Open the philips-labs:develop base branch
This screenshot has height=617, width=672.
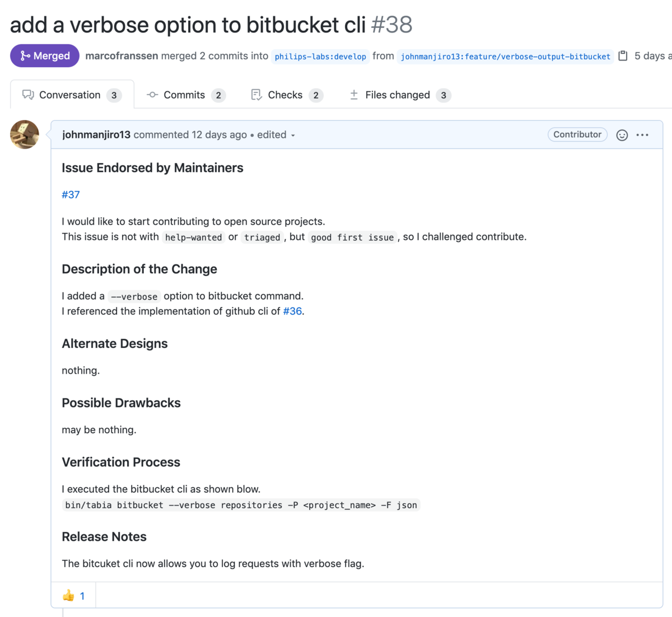coord(320,57)
